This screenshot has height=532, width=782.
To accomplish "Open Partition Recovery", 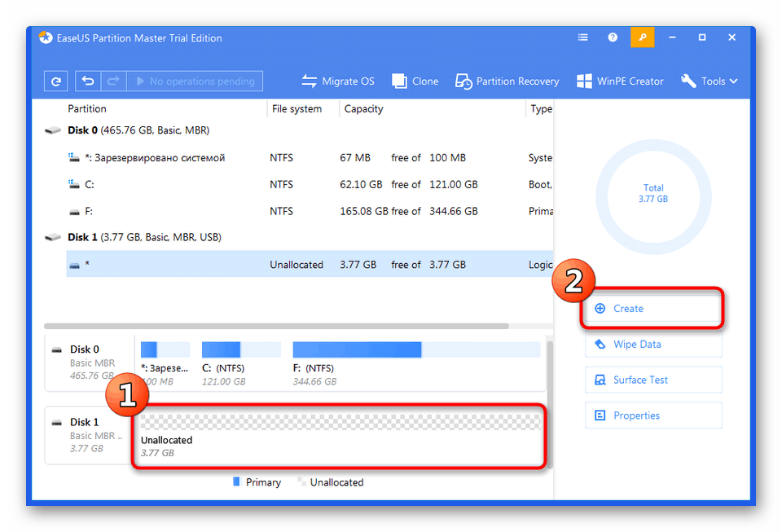I will point(507,81).
